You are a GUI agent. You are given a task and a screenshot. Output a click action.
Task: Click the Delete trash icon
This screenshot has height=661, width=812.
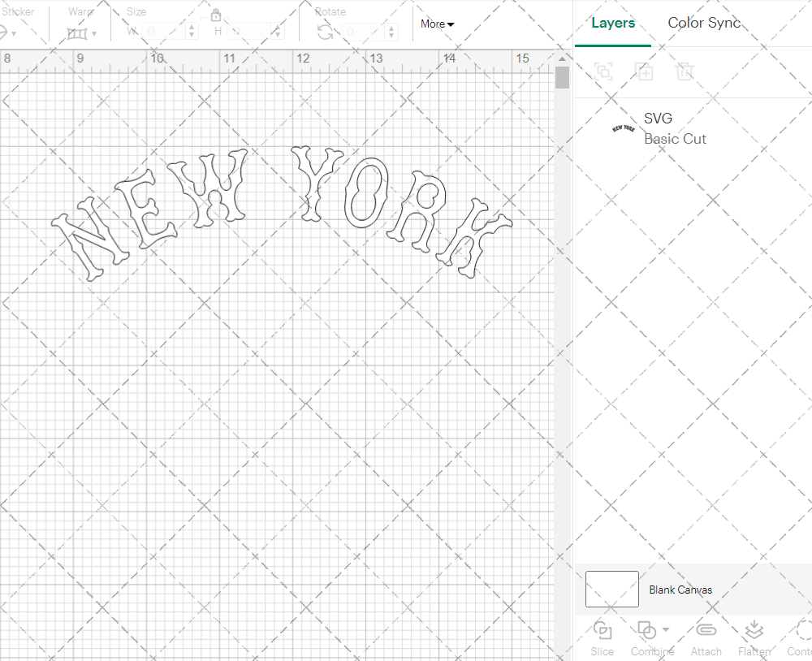(685, 71)
